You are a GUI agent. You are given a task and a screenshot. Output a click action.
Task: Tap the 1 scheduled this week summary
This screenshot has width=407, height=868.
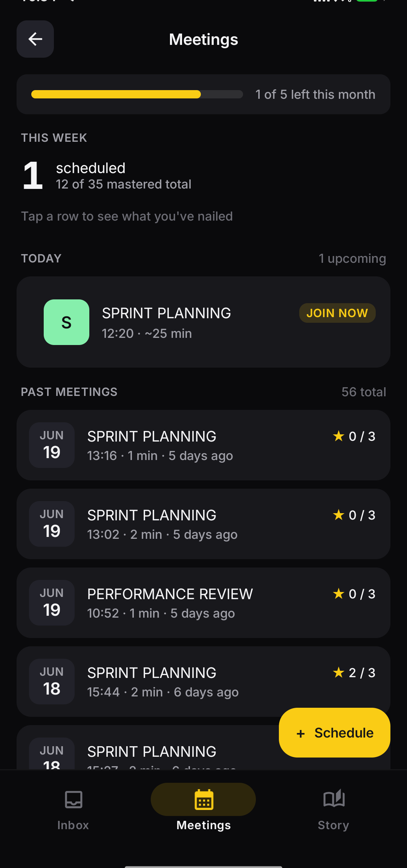[x=107, y=176]
